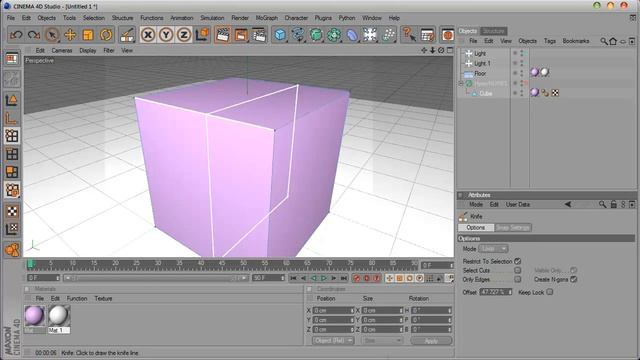The width and height of the screenshot is (640, 360).
Task: Open the Texture menu in Materials
Action: coord(103,299)
